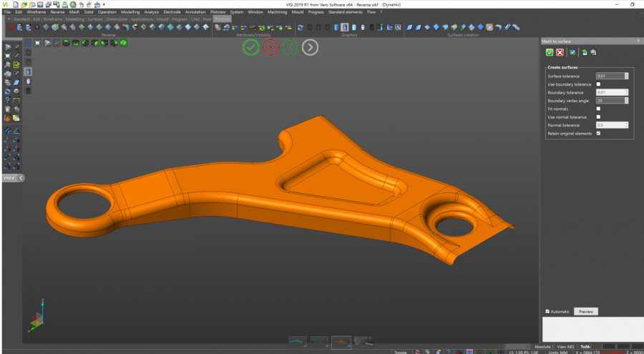Click the green OK checkmark in Mesh to surface panel

[x=550, y=52]
